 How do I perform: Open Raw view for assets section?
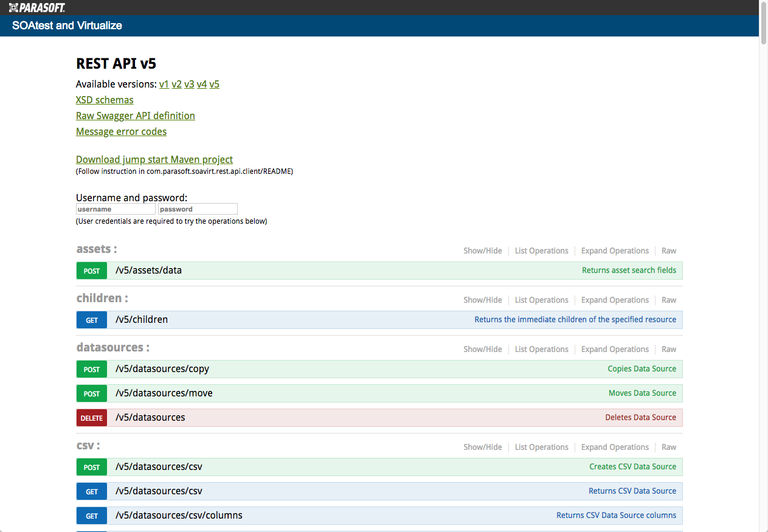point(669,251)
